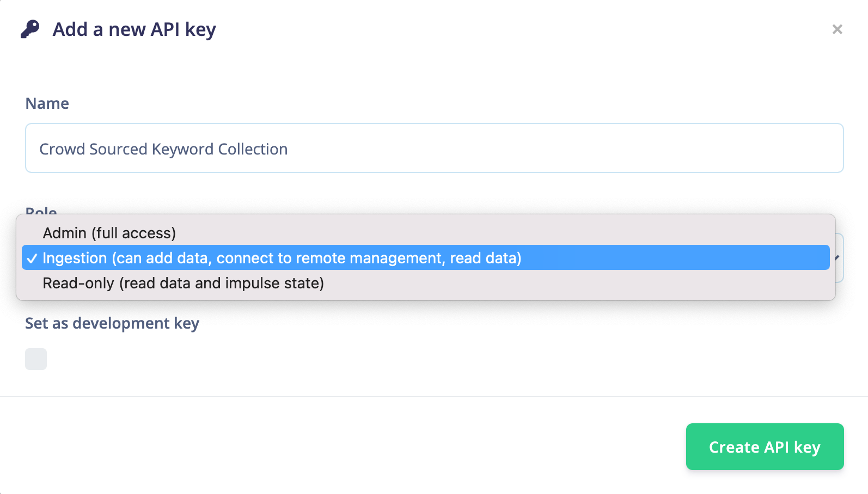Click the Add a new API key title
This screenshot has width=868, height=494.
tap(134, 29)
